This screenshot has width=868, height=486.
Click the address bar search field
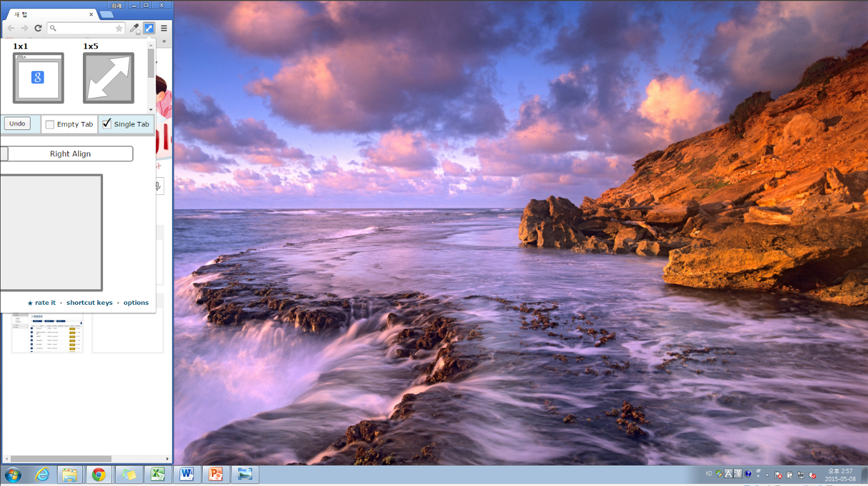pos(85,28)
